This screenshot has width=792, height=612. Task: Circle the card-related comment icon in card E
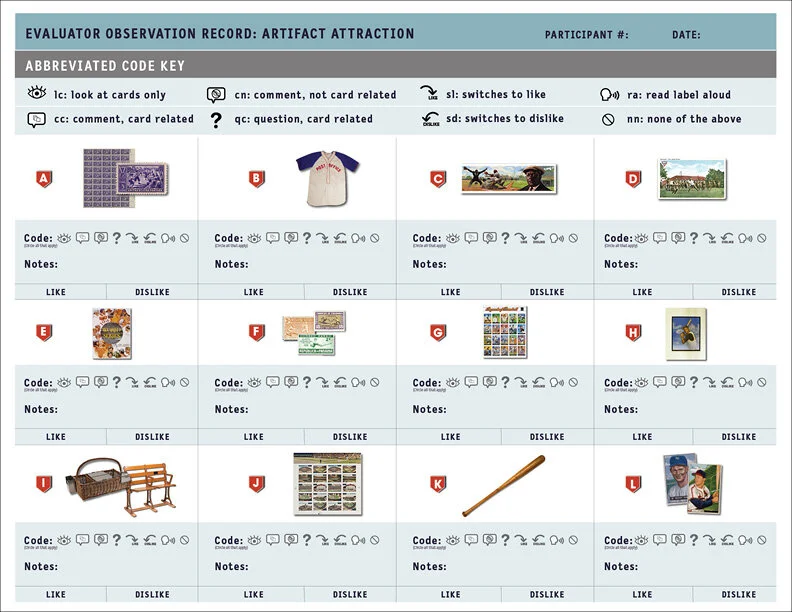tap(82, 382)
